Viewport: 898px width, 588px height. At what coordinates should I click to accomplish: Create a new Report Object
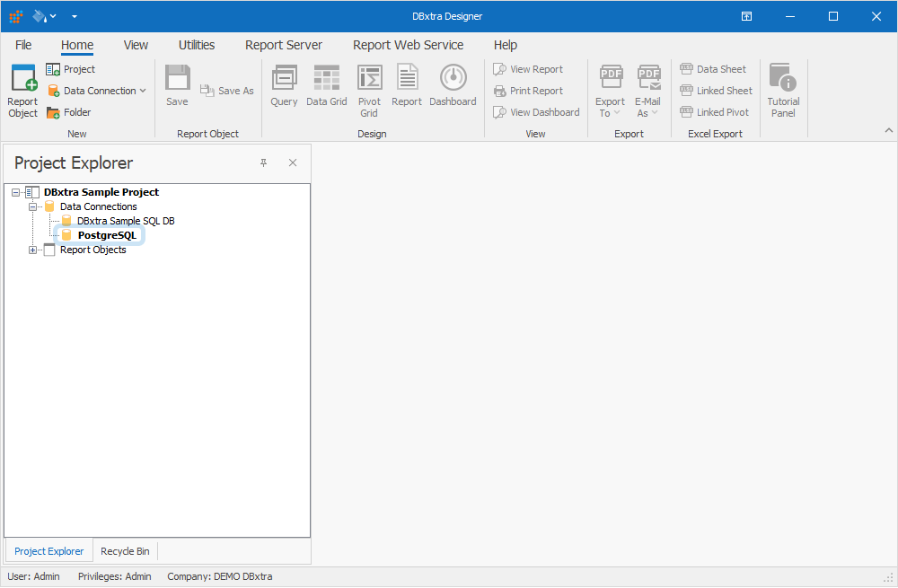(22, 90)
